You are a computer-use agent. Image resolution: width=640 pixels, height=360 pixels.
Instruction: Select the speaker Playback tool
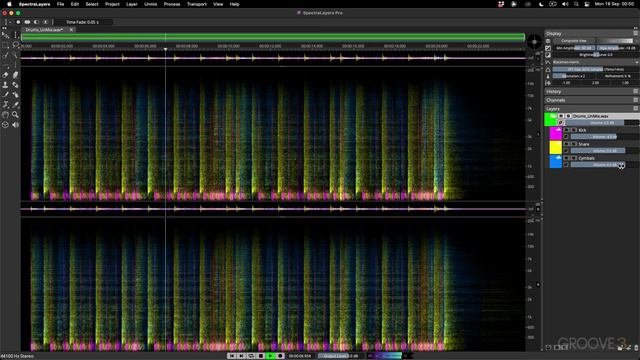click(x=15, y=124)
